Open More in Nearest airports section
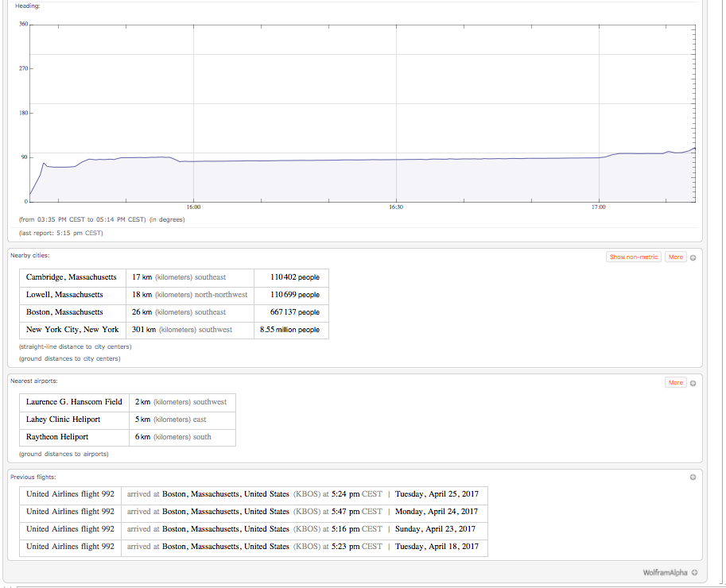 click(676, 382)
